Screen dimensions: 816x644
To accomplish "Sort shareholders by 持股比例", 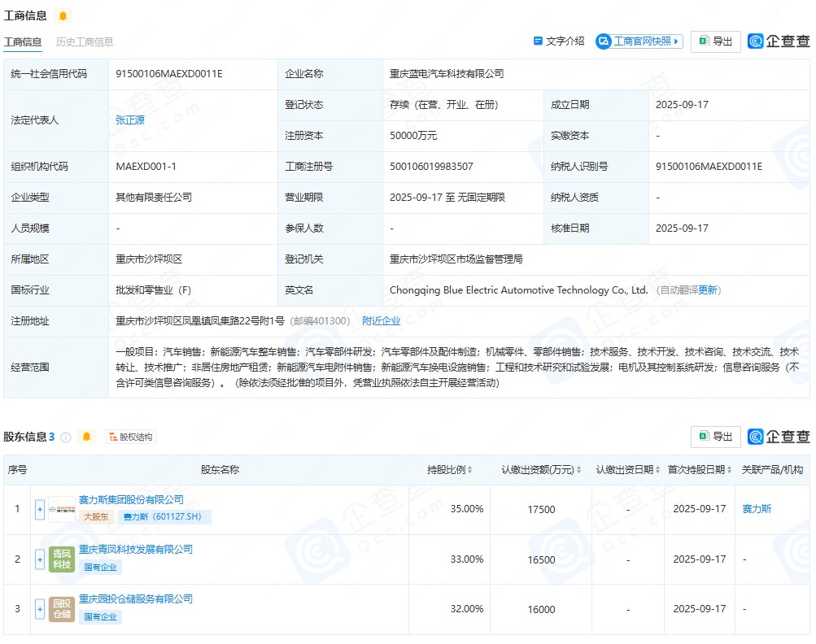I will coord(470,470).
